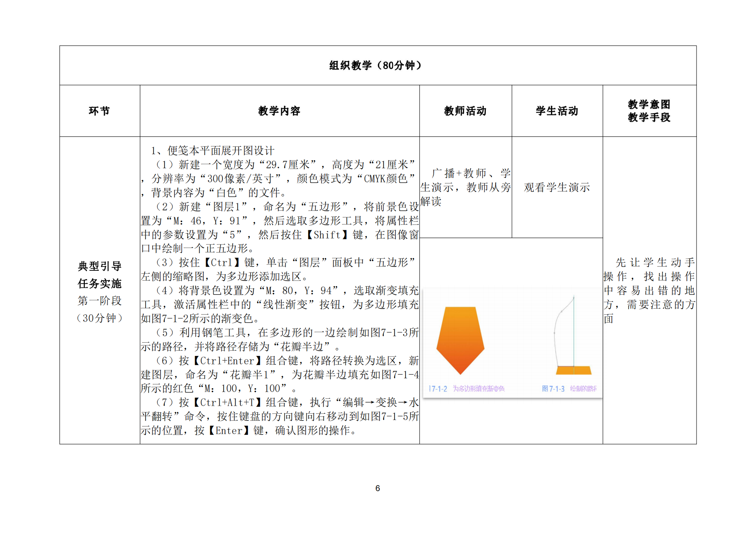Click the orange gradient pentagon figure
Image resolution: width=756 pixels, height=535 pixels.
[460, 340]
